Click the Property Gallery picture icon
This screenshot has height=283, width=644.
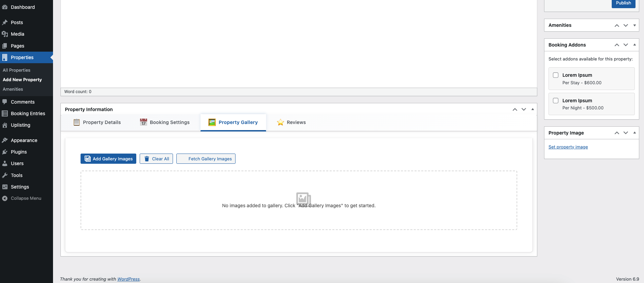tap(212, 122)
